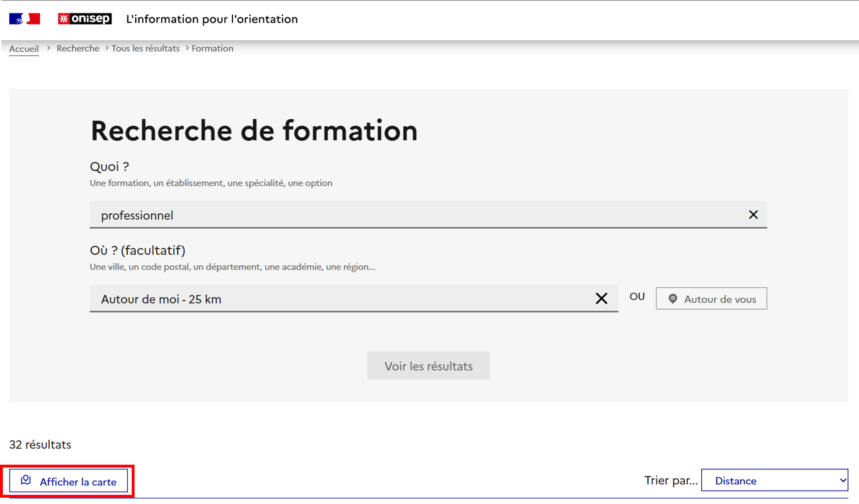This screenshot has width=859, height=504.
Task: Click the "L'information pour l'orientation" site title
Action: [212, 19]
